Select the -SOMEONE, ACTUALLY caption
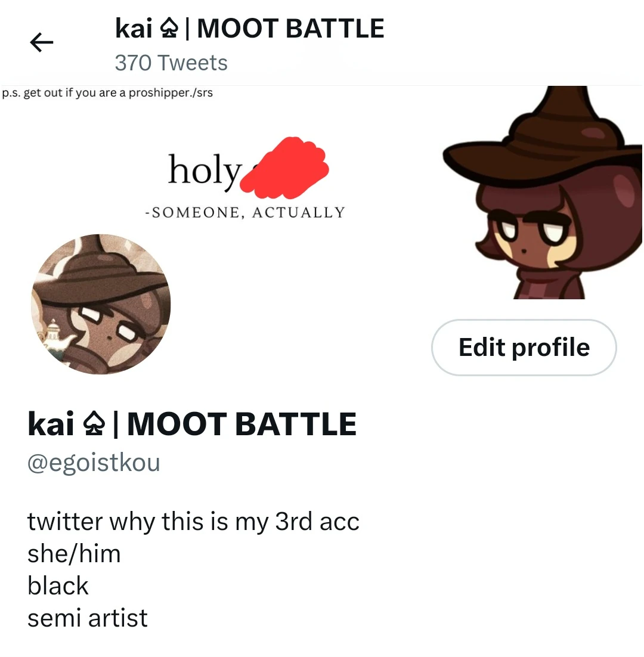This screenshot has width=644, height=657. pos(245,212)
